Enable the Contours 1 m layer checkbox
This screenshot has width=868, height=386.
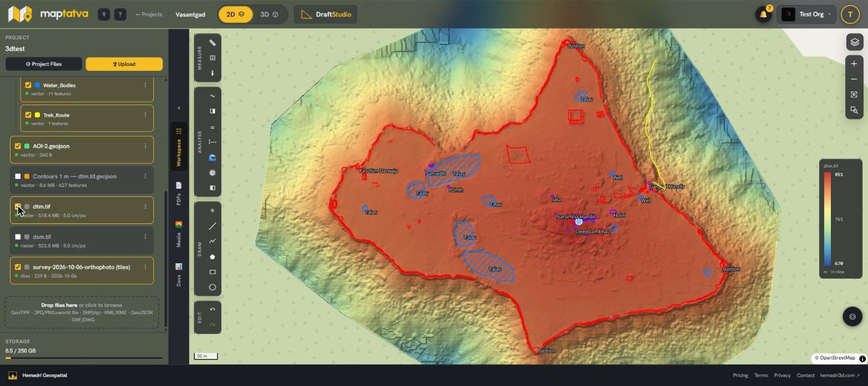18,176
